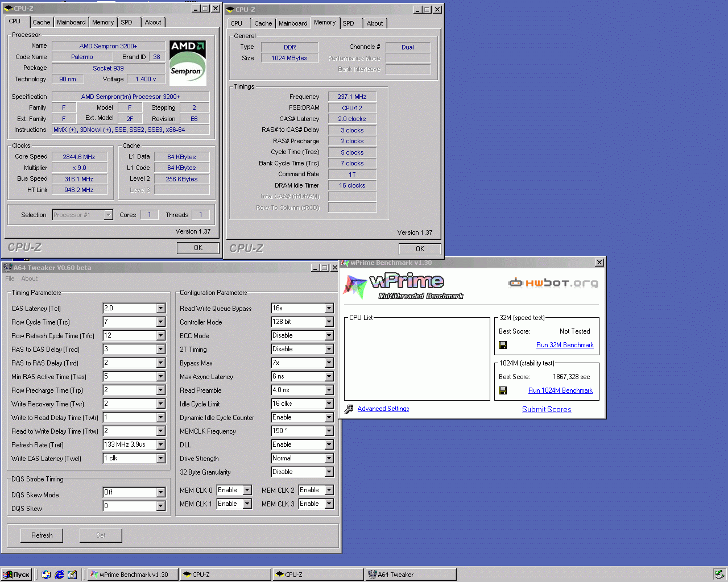Expand the Controller Mode dropdown
This screenshot has width=728, height=582.
coord(329,322)
